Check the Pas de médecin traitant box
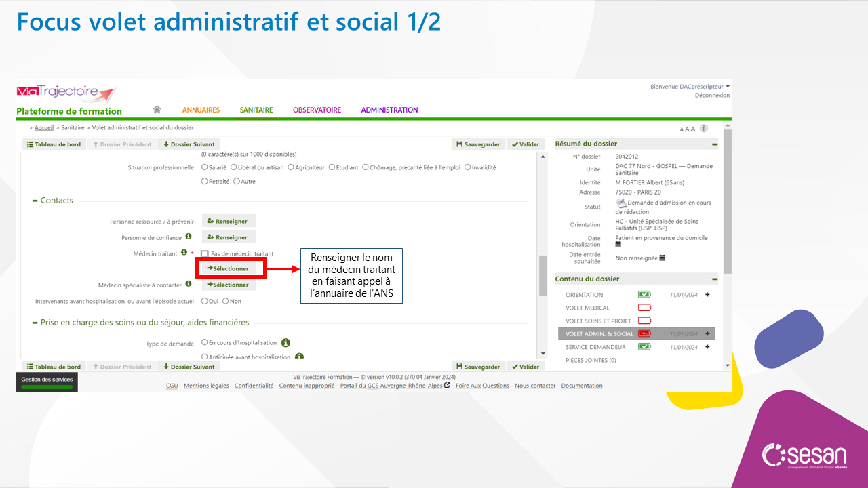 [x=204, y=253]
